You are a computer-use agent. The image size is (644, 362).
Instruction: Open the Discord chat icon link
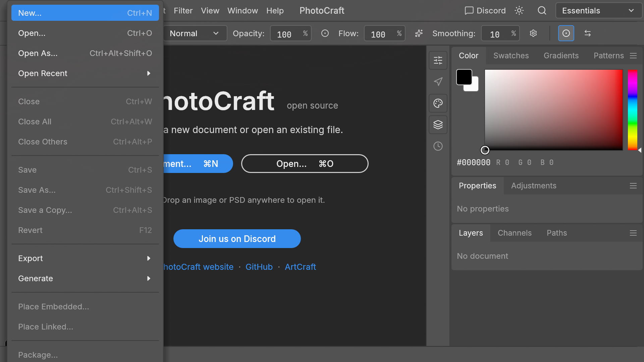point(485,11)
